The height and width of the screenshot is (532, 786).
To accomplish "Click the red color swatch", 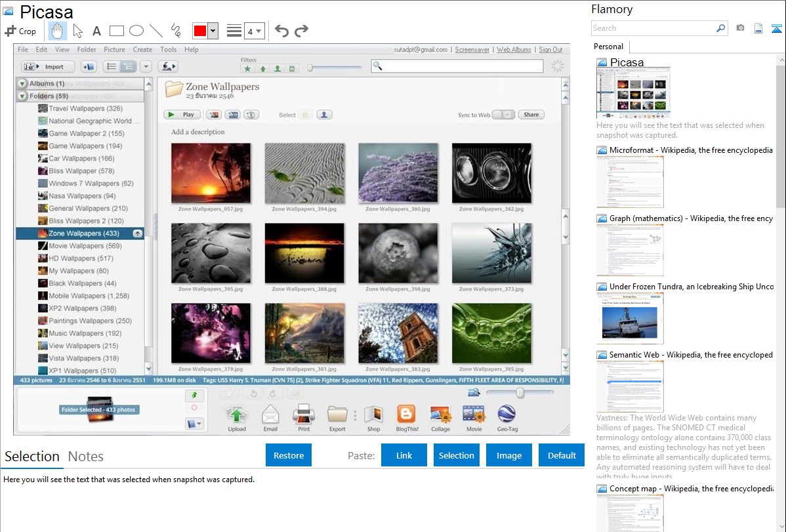I will pos(200,31).
